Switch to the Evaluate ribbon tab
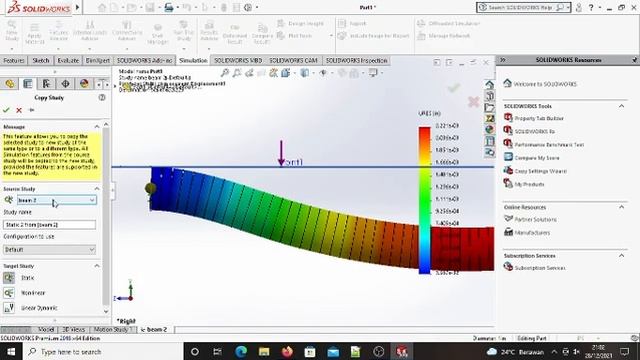The height and width of the screenshot is (360, 640). coord(68,60)
